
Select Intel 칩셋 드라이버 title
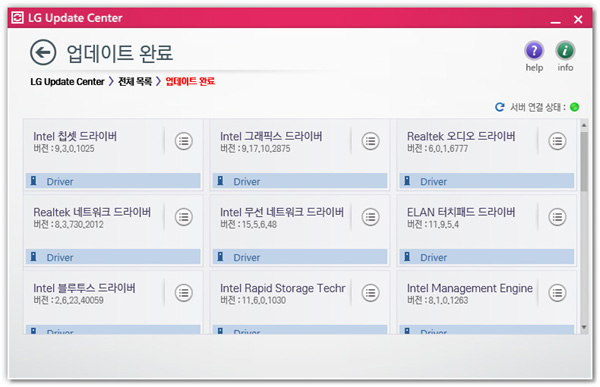75,136
